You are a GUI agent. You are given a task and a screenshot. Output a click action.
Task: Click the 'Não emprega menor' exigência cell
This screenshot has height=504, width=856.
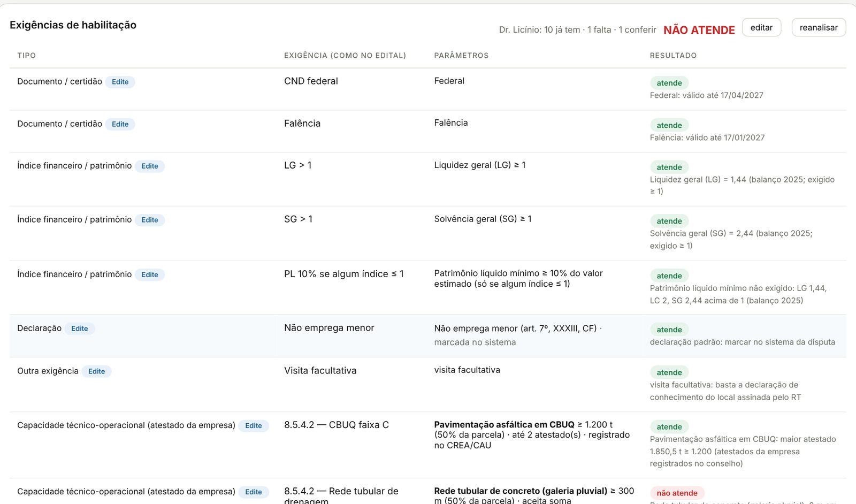[x=329, y=328]
